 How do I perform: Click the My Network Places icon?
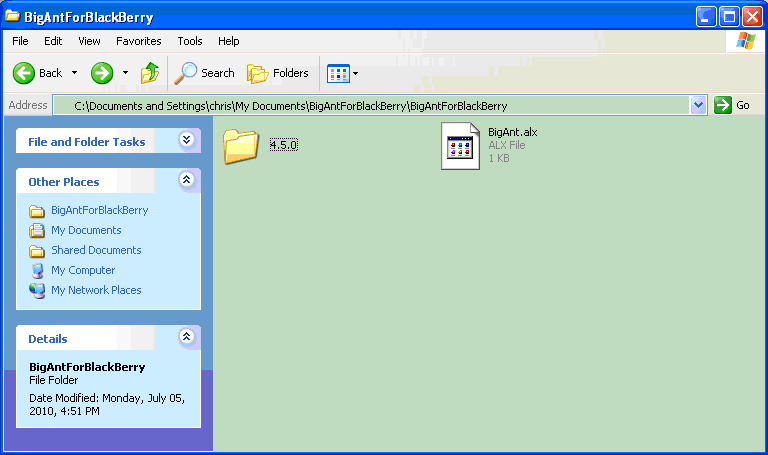37,290
